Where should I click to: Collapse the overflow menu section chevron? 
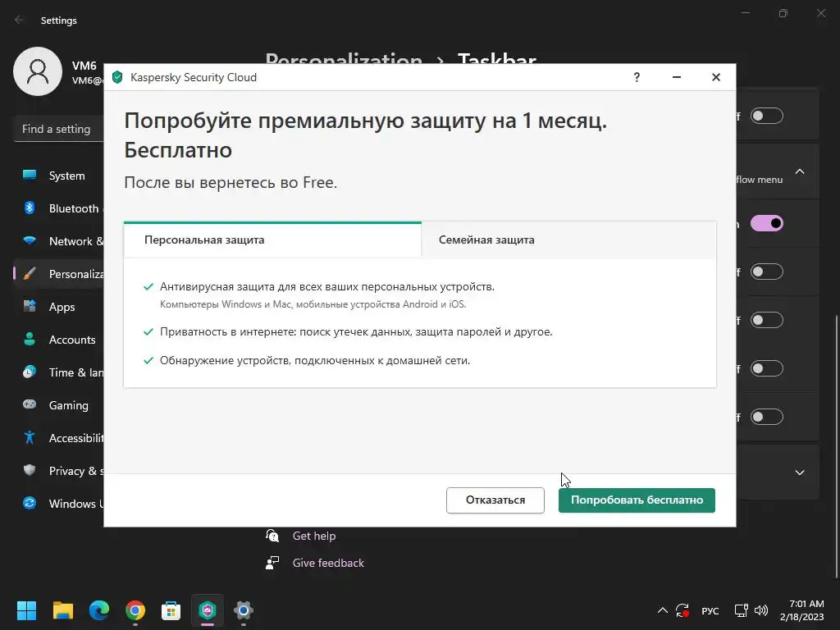(x=799, y=171)
